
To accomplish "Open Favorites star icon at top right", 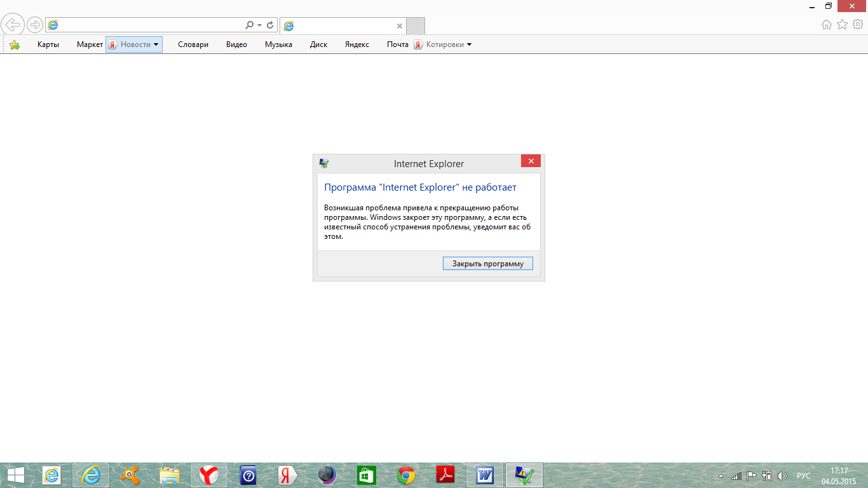I will (x=842, y=24).
